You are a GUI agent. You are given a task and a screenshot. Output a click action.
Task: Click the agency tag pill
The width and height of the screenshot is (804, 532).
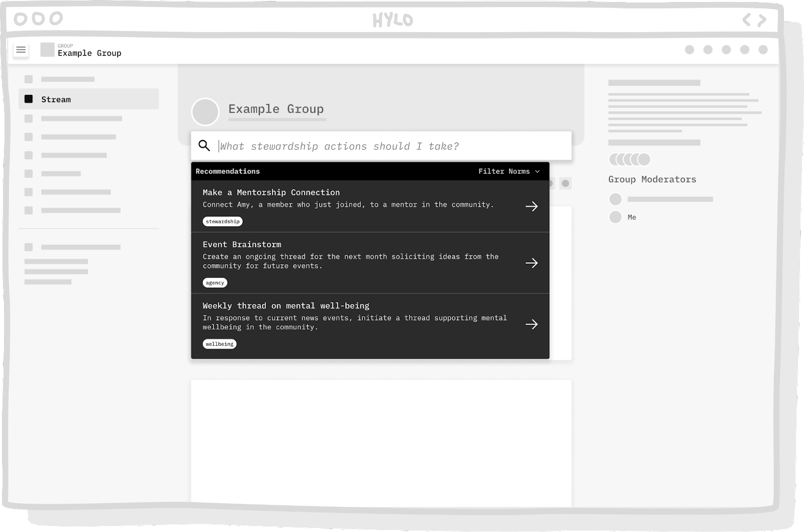coord(215,283)
